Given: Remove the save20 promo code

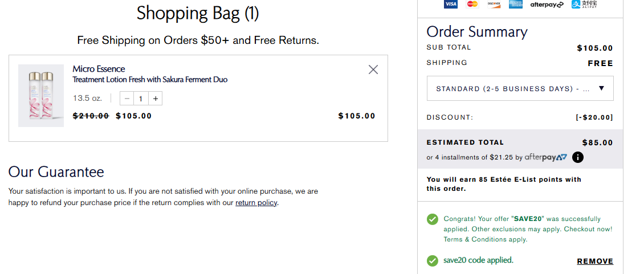Looking at the screenshot, I should (595, 261).
